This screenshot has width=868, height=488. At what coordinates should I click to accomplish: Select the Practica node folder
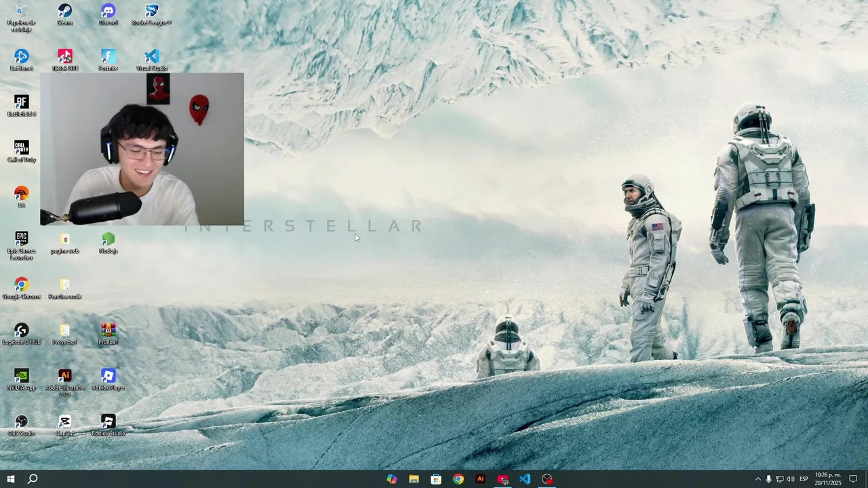click(65, 289)
